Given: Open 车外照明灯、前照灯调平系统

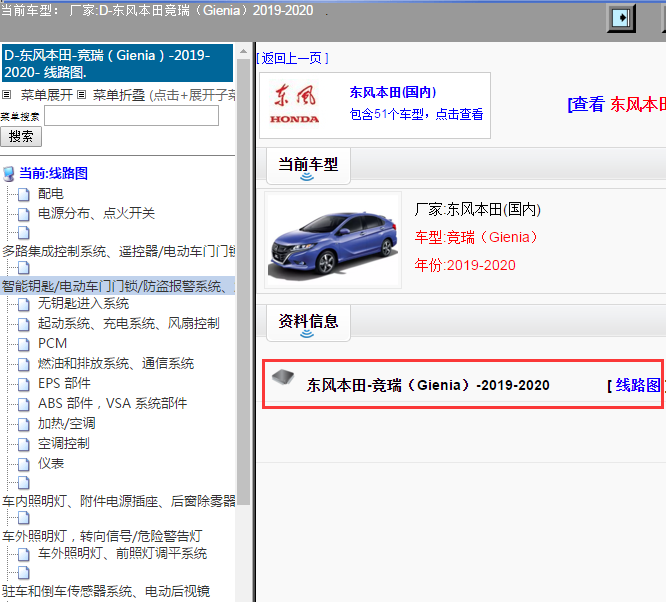Looking at the screenshot, I should [123, 554].
